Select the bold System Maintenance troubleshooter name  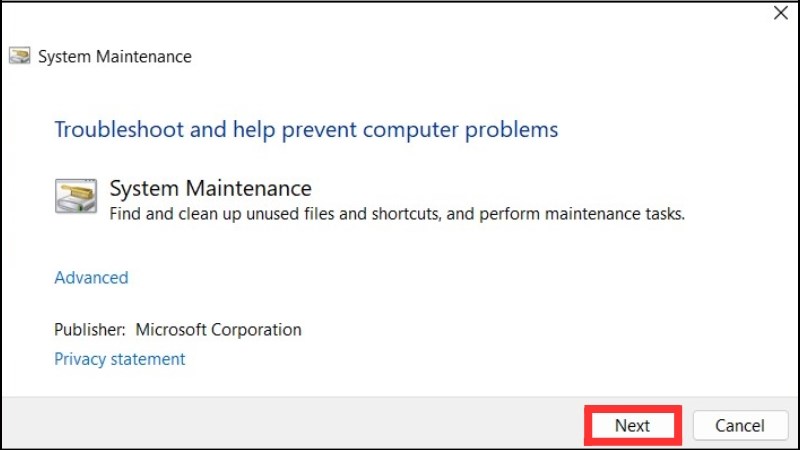point(210,188)
